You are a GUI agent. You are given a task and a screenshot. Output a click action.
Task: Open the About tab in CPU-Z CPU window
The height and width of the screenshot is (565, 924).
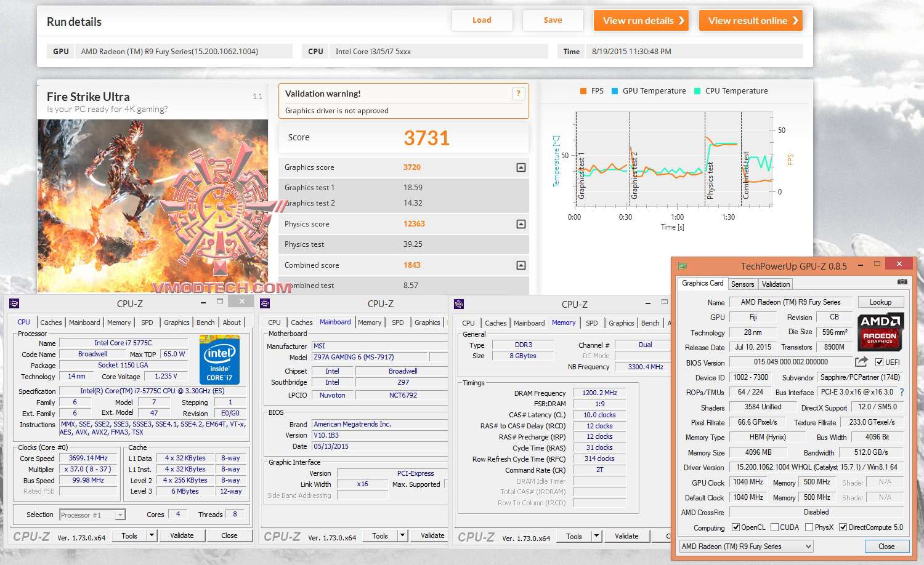[232, 323]
